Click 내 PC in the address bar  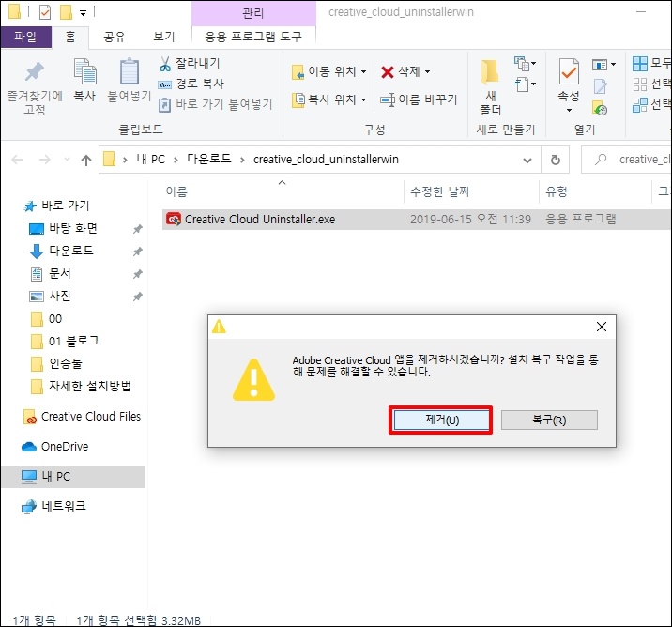150,160
